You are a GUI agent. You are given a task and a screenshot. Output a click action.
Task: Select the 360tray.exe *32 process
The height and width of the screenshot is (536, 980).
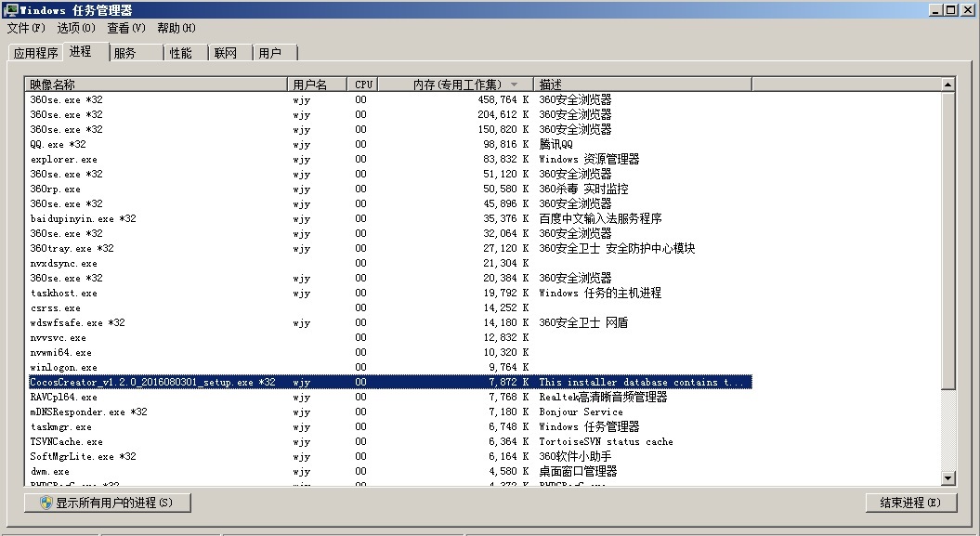coord(390,248)
